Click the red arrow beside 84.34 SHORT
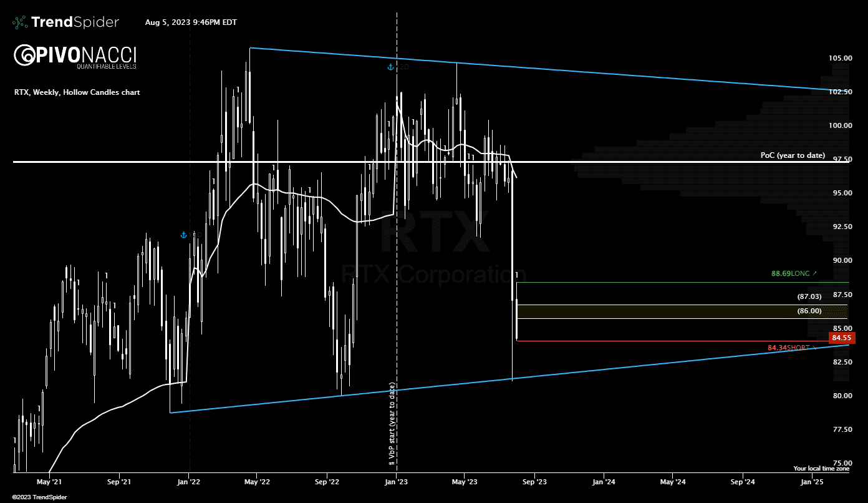This screenshot has height=503, width=868. 814,348
